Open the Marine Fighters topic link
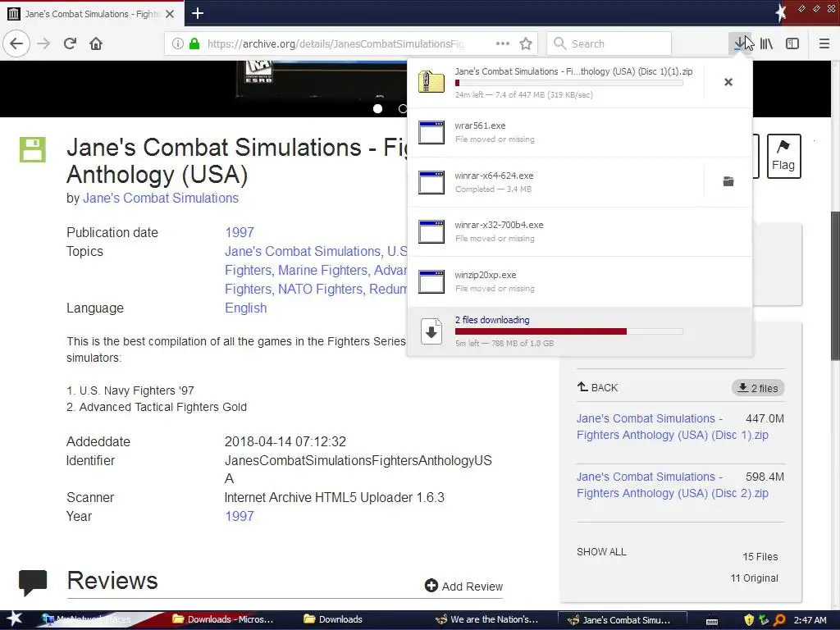This screenshot has width=840, height=630. pos(322,271)
